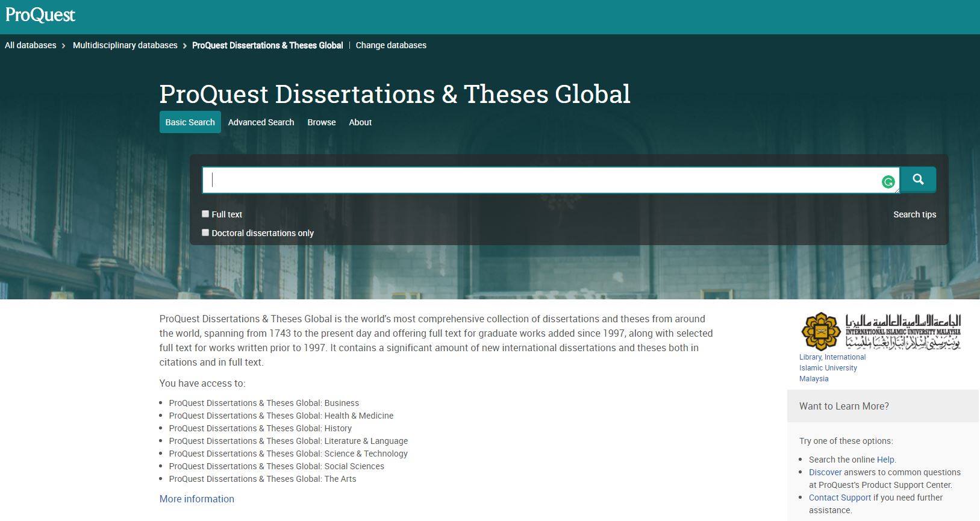This screenshot has width=980, height=521.
Task: Click the Want to Learn More? header
Action: point(883,406)
